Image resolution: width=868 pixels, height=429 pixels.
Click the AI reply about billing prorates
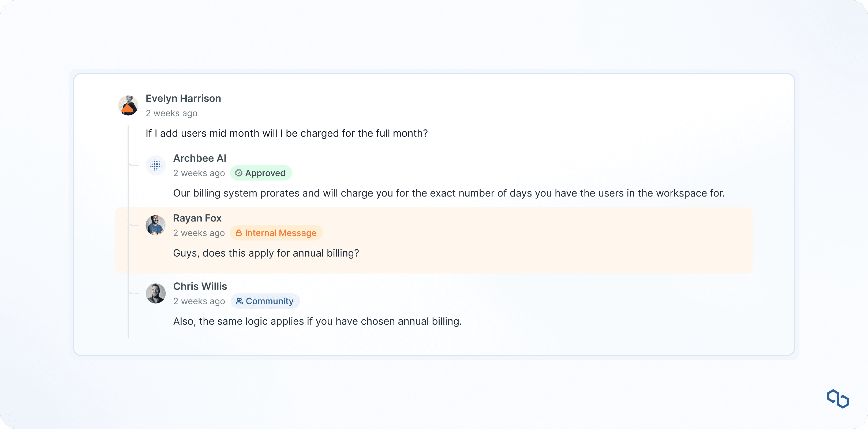point(448,193)
